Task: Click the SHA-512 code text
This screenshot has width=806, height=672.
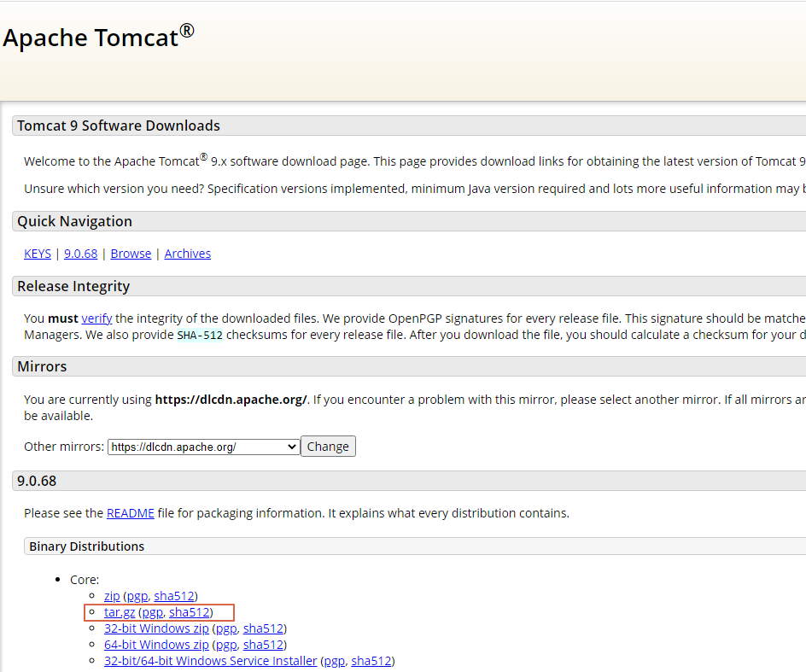Action: click(200, 336)
